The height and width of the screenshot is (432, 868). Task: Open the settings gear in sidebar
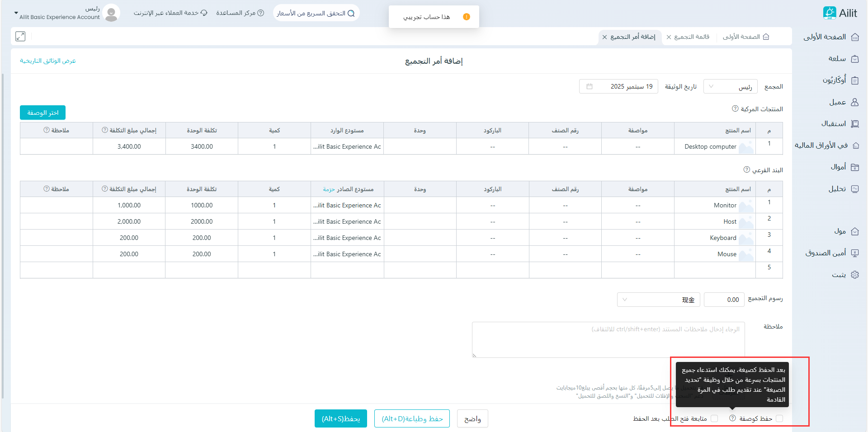click(x=855, y=275)
